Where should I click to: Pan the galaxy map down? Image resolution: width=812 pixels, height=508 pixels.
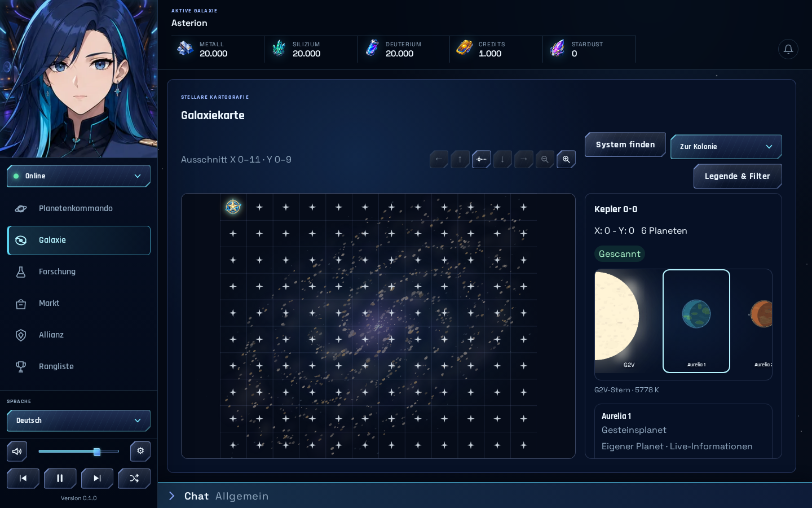click(x=502, y=159)
